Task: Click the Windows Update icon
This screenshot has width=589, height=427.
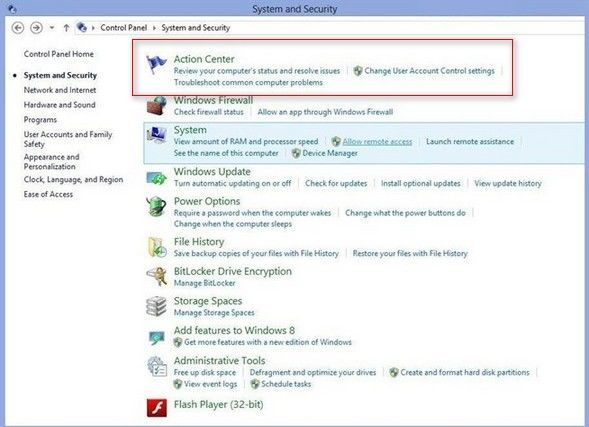Action: point(157,178)
